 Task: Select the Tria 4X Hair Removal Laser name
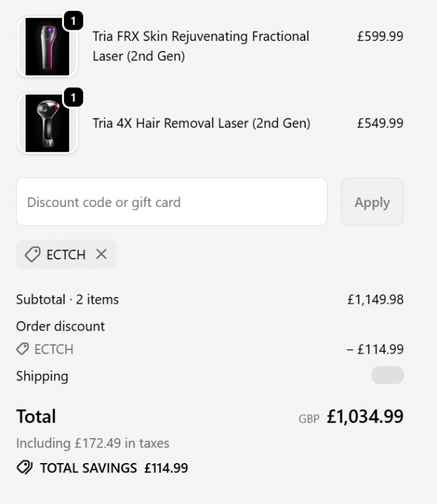click(x=201, y=123)
